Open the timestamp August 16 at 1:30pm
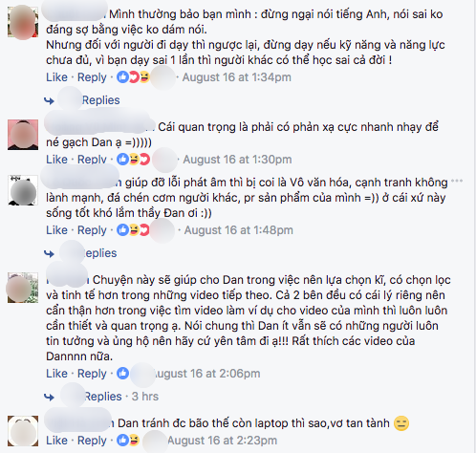 tap(237, 159)
